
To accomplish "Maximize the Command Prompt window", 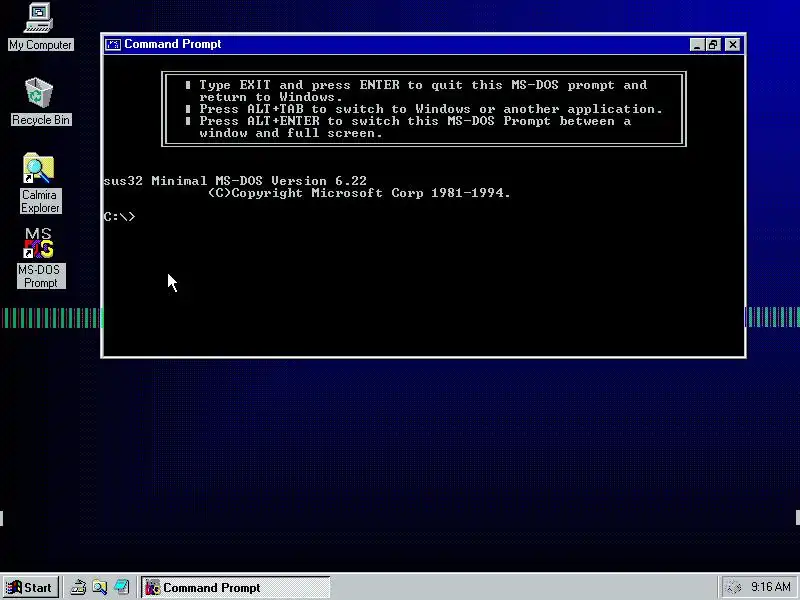I will tap(713, 45).
